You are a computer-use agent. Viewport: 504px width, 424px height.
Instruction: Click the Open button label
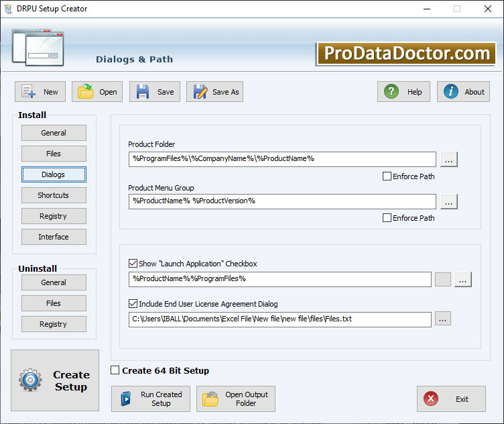108,92
